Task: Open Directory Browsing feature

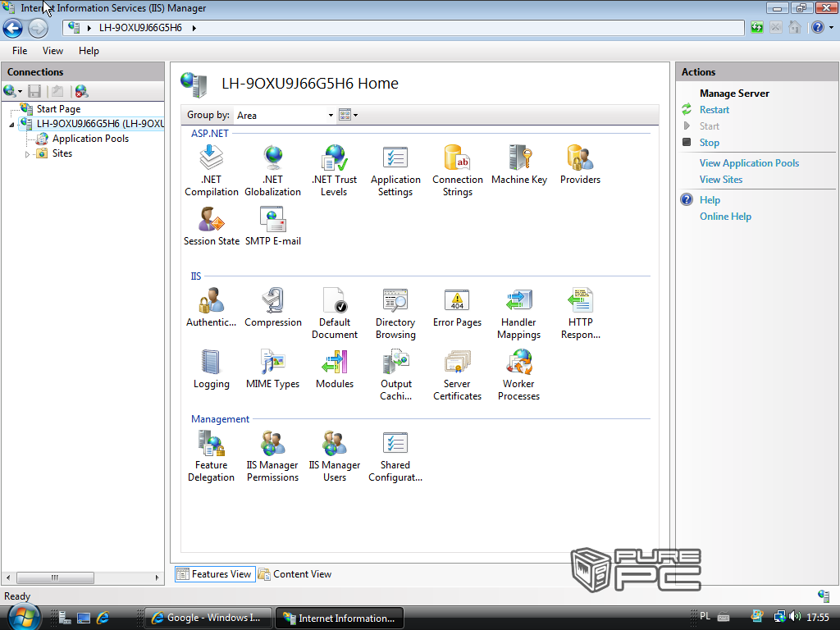Action: point(395,313)
